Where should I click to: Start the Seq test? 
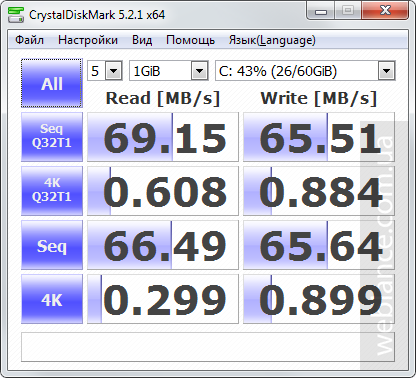[x=52, y=245]
